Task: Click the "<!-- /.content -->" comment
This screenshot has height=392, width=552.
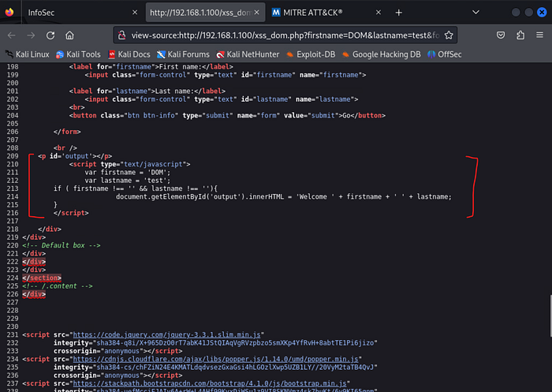Action: pos(58,286)
